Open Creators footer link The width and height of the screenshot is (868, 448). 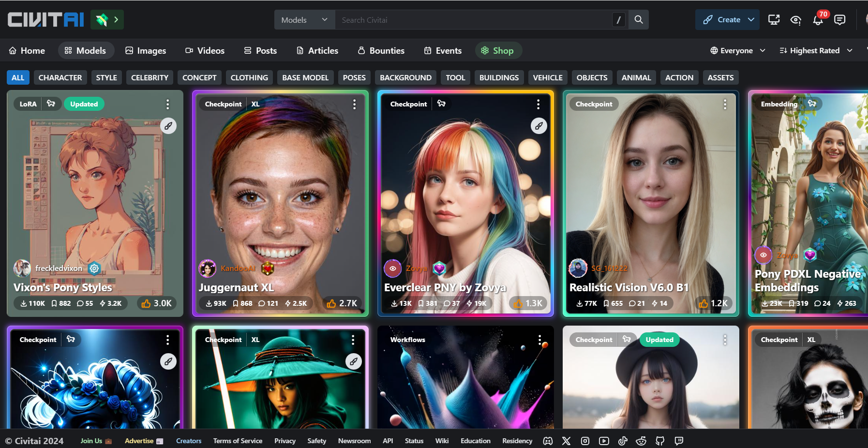pyautogui.click(x=189, y=441)
